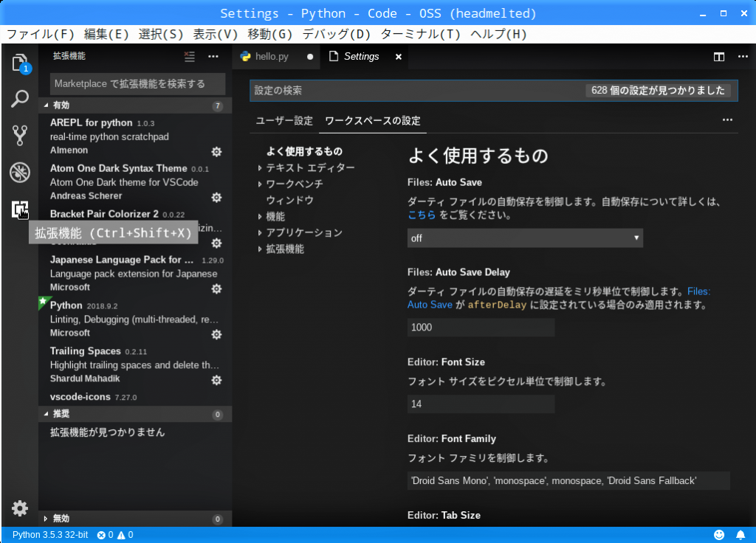The height and width of the screenshot is (543, 756).
Task: Open the Debug view icon
Action: tap(20, 172)
